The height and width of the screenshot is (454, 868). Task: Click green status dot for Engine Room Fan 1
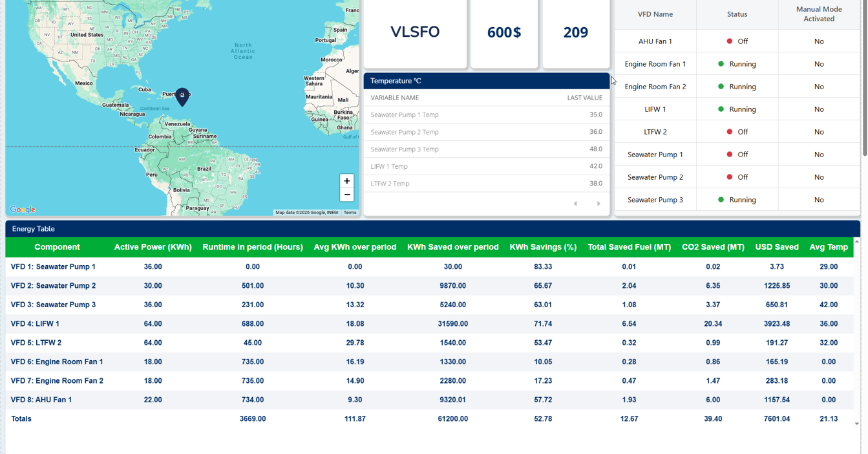pyautogui.click(x=721, y=64)
